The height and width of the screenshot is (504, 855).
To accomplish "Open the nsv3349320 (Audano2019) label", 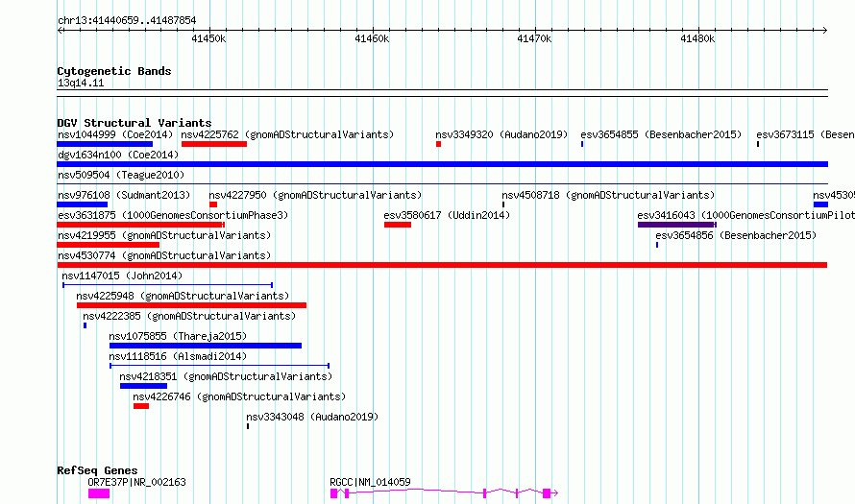I will coord(501,134).
